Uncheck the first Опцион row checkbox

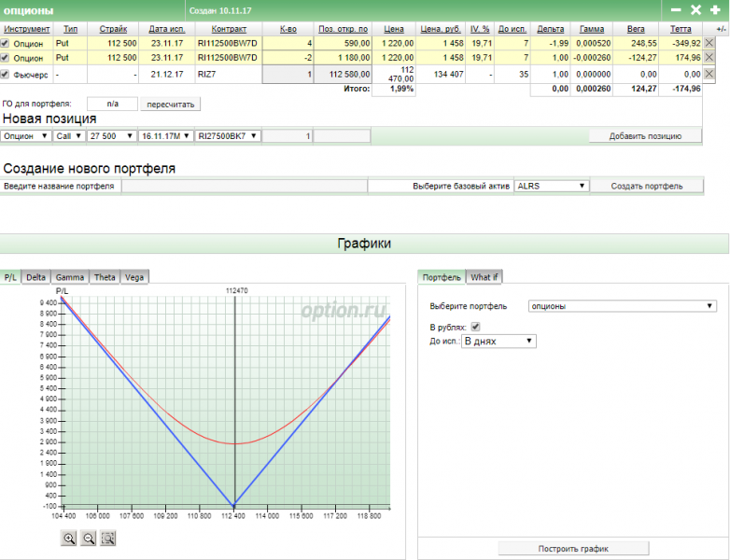(x=6, y=43)
